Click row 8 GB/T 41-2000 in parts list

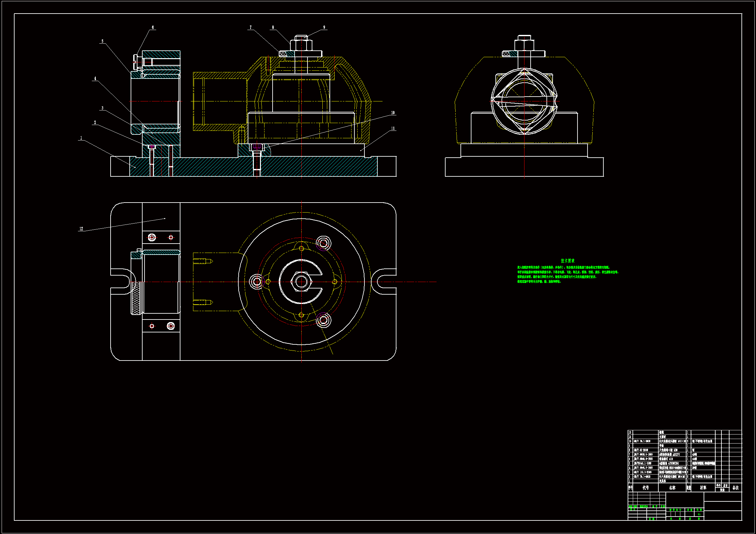click(x=641, y=450)
